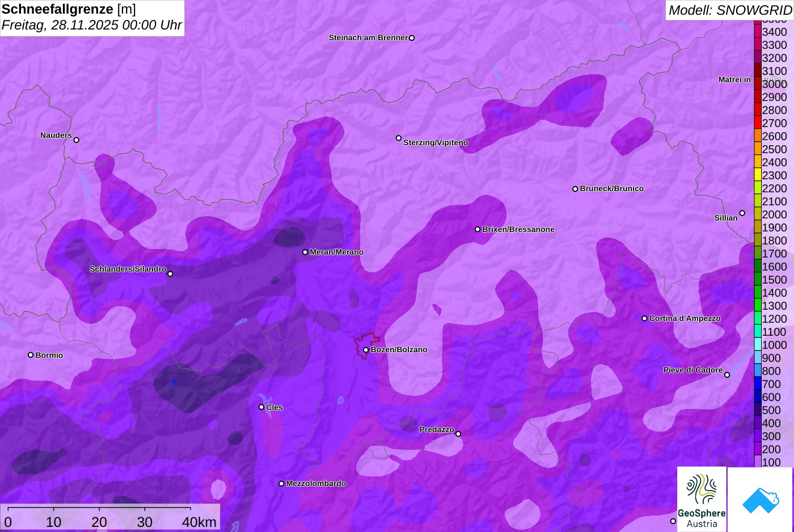The width and height of the screenshot is (794, 532).
Task: Select the Steinach am Brenner city marker
Action: pyautogui.click(x=412, y=38)
